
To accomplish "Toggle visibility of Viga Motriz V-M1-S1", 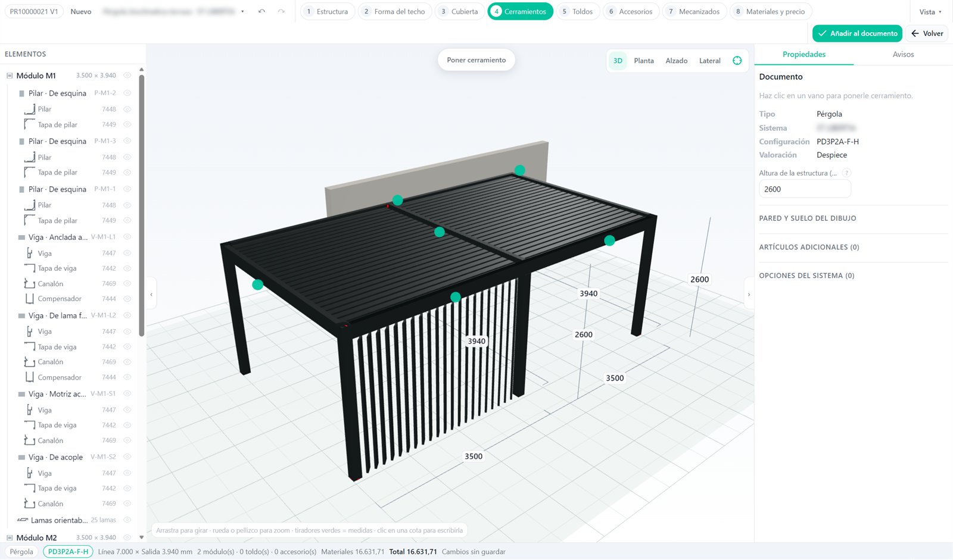I will click(127, 393).
